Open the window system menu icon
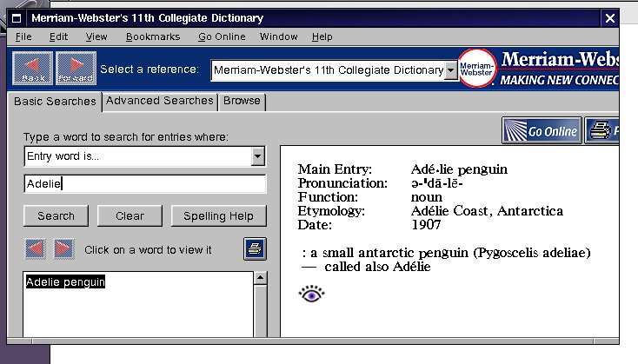 coord(17,18)
